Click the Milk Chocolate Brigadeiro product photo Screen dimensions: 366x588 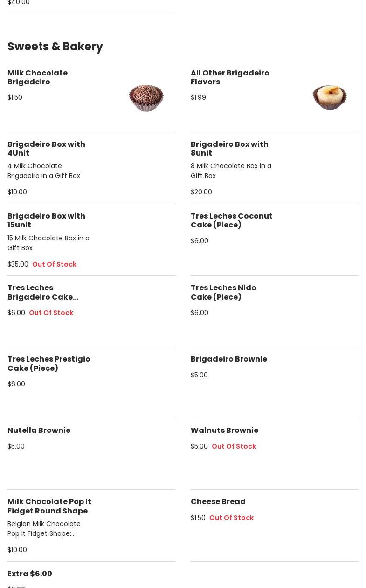146,98
